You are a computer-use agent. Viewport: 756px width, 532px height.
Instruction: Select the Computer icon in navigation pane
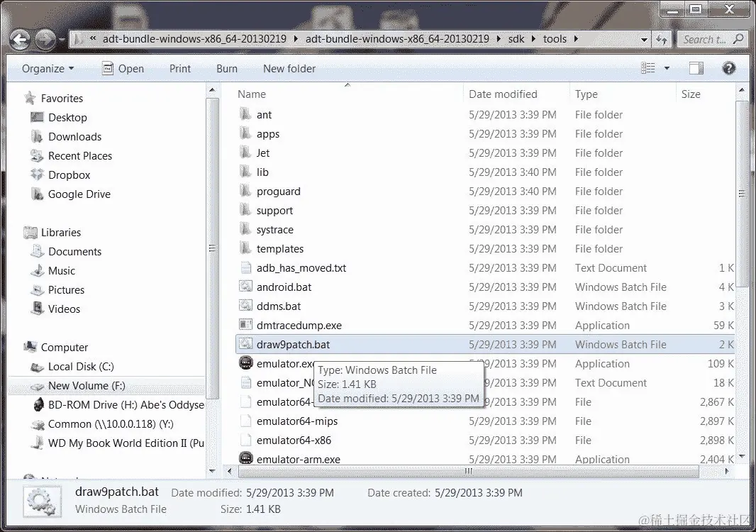(x=30, y=347)
